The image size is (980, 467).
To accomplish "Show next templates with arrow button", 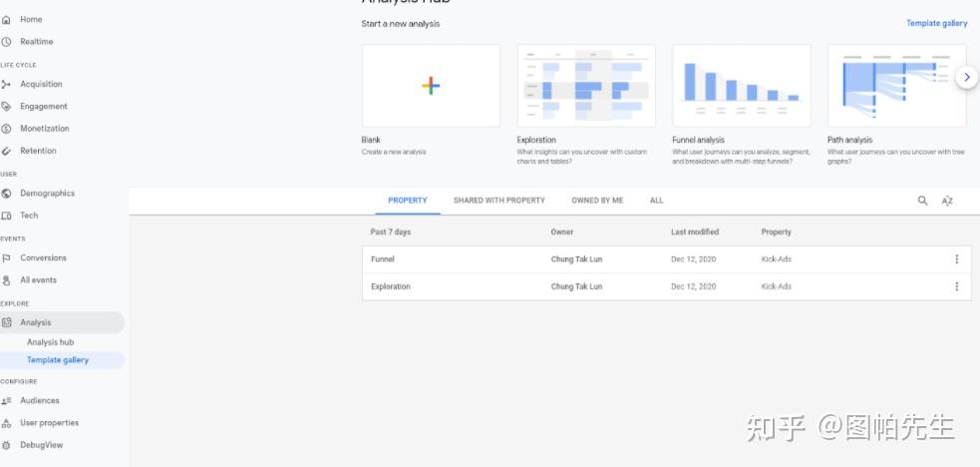I will click(967, 78).
